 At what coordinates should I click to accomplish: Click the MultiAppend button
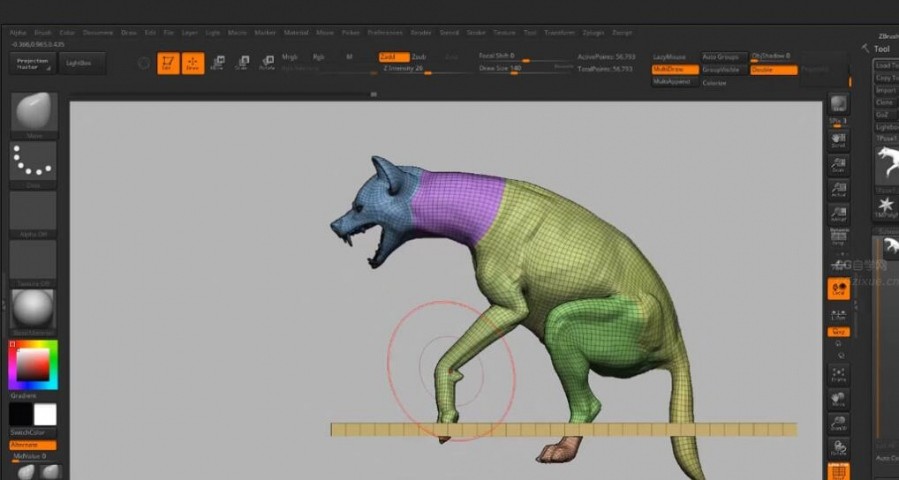(675, 82)
